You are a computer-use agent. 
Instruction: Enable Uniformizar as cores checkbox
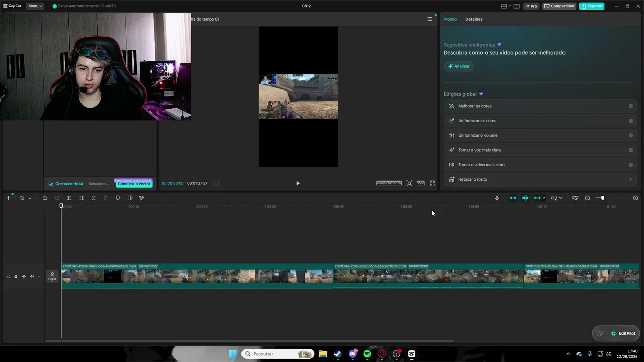click(x=631, y=121)
